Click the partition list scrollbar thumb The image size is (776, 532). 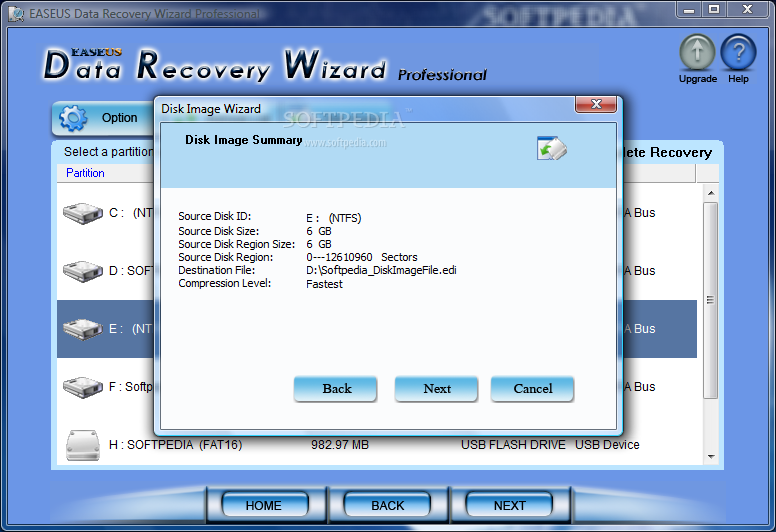coord(710,300)
